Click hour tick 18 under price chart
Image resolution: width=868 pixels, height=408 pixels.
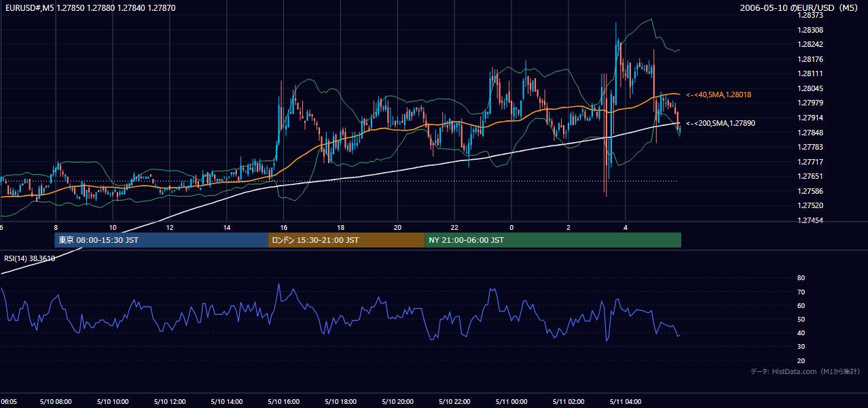click(341, 227)
